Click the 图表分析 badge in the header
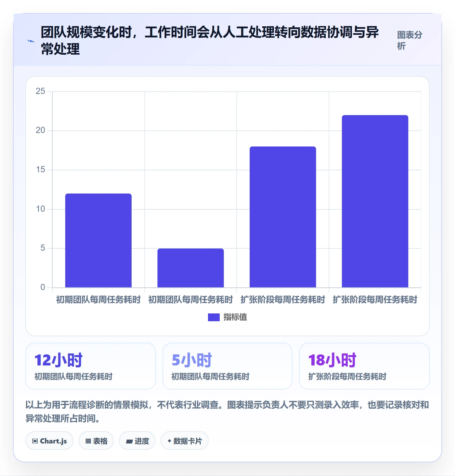The height and width of the screenshot is (476, 455). 409,40
